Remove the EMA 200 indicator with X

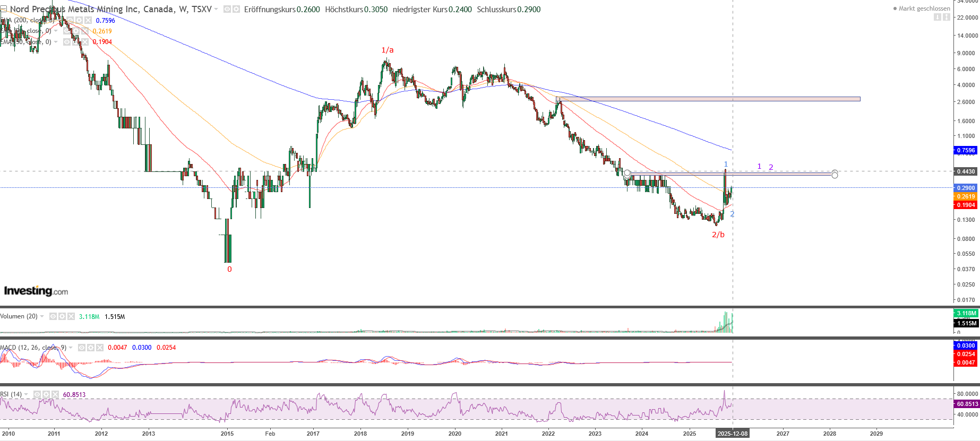coord(88,20)
